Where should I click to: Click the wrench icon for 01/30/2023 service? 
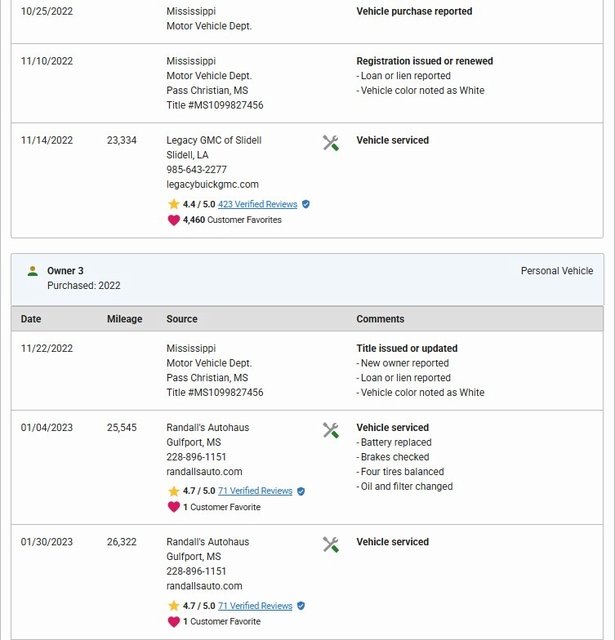click(x=331, y=545)
